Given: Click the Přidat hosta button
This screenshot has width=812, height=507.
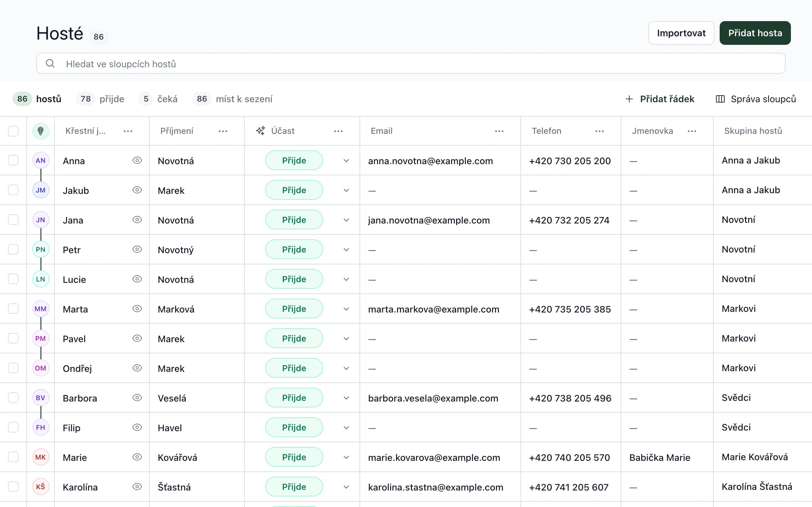Looking at the screenshot, I should [x=755, y=33].
